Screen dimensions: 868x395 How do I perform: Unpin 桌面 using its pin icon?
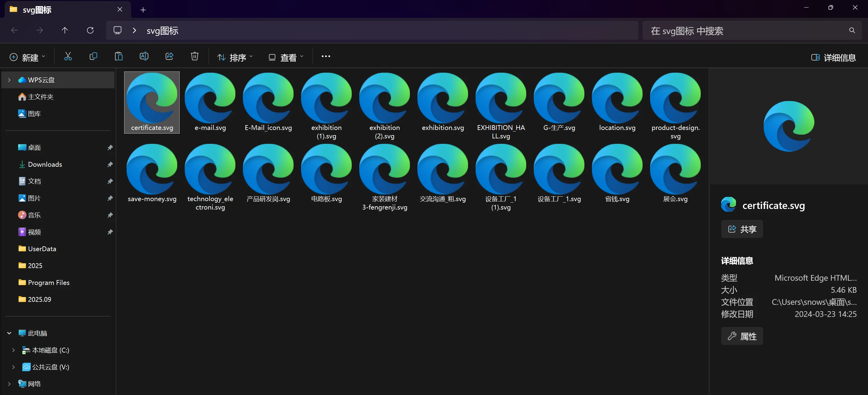(x=110, y=148)
